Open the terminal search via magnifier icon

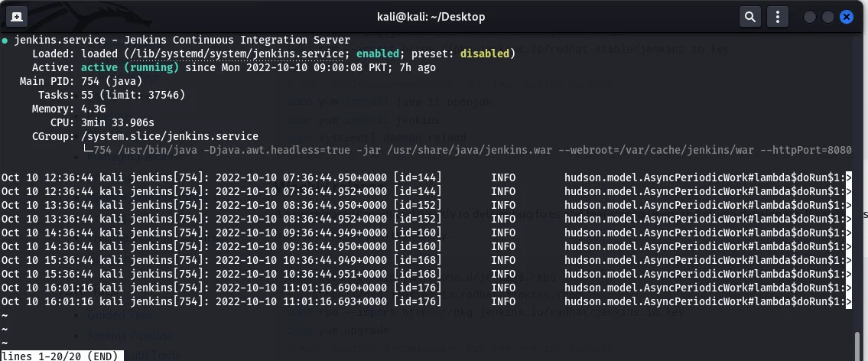point(750,17)
